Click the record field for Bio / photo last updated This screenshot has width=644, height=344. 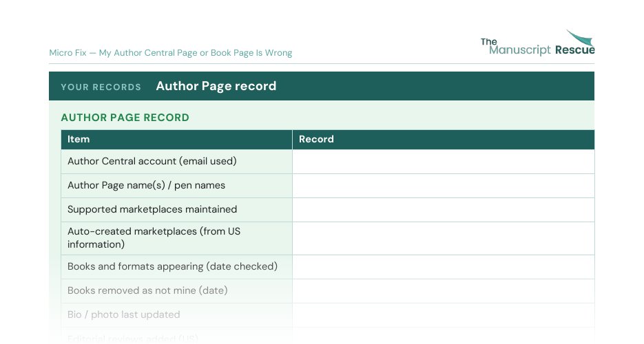(443, 315)
